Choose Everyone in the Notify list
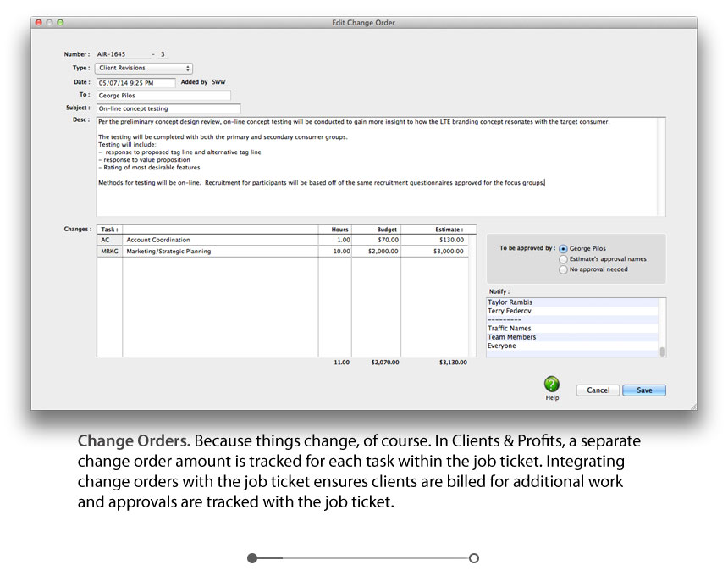Viewport: 728px width, 576px height. coord(502,346)
